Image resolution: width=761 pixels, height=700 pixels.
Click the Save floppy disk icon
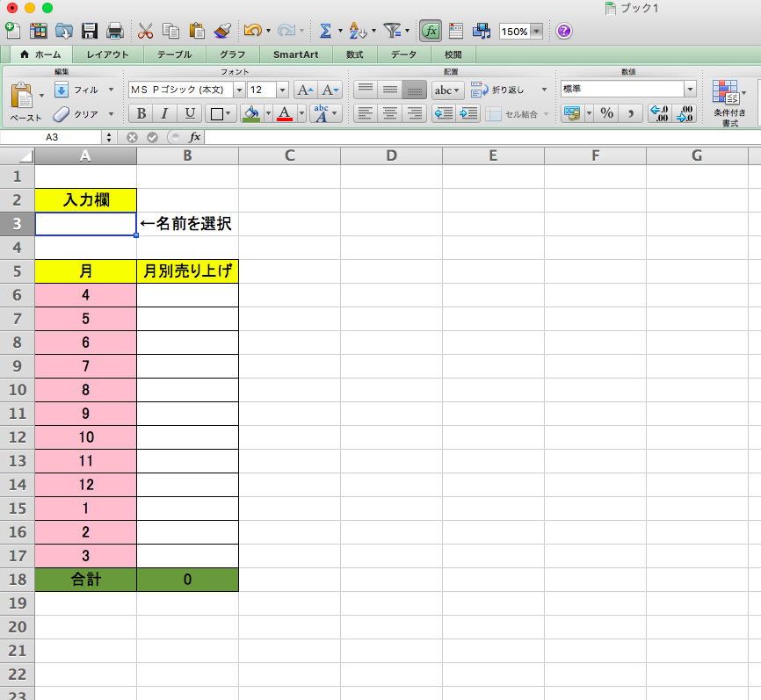coord(90,31)
